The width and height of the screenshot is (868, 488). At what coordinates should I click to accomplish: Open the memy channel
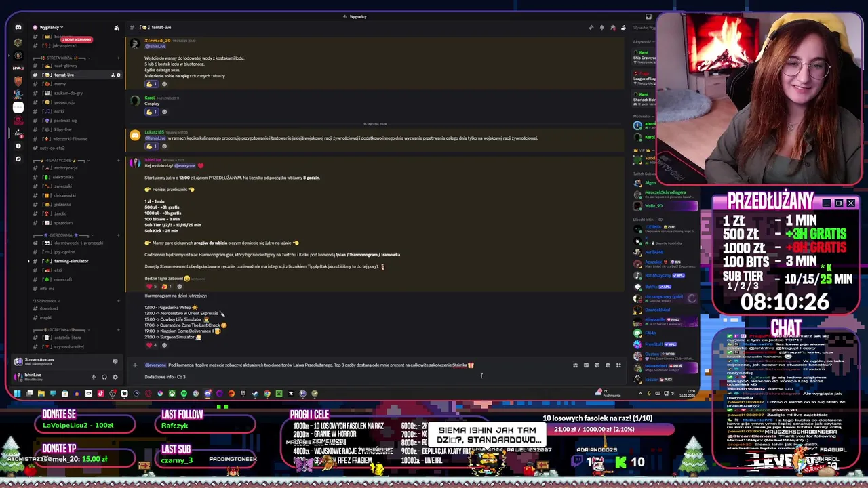coord(76,84)
